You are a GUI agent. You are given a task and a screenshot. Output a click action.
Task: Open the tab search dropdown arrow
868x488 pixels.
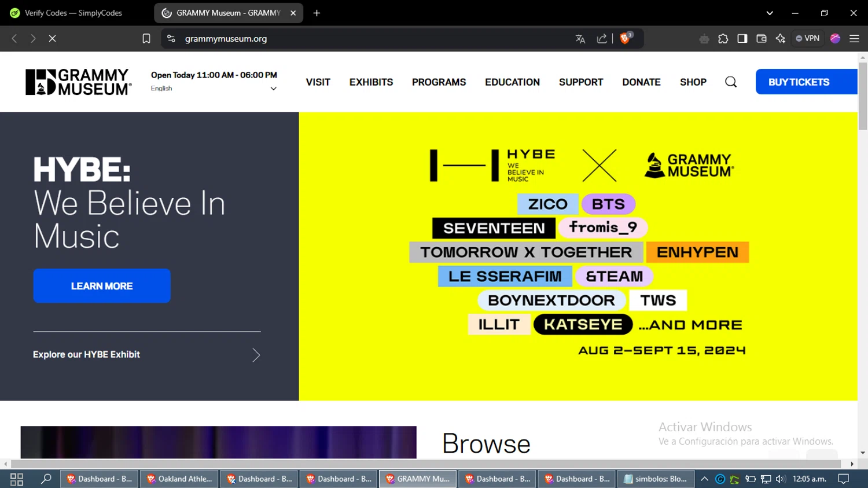(x=770, y=13)
